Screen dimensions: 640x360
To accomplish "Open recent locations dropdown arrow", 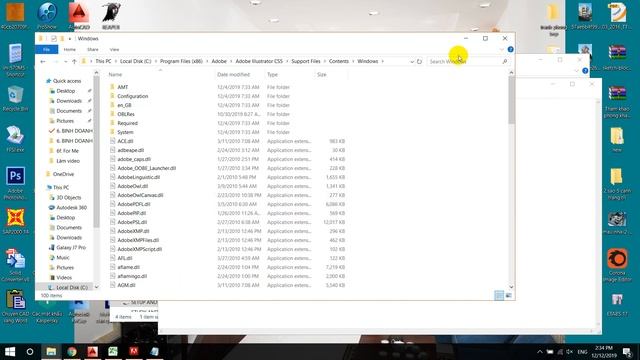I will pos(65,61).
